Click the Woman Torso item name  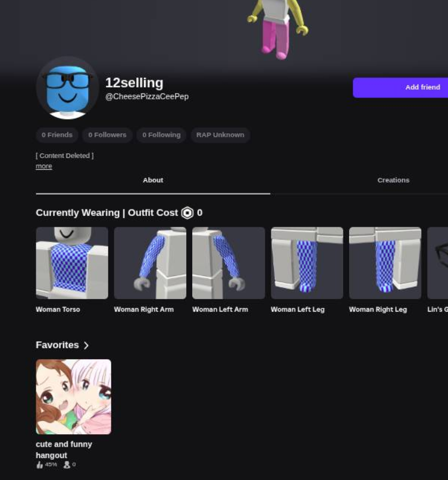tap(58, 309)
